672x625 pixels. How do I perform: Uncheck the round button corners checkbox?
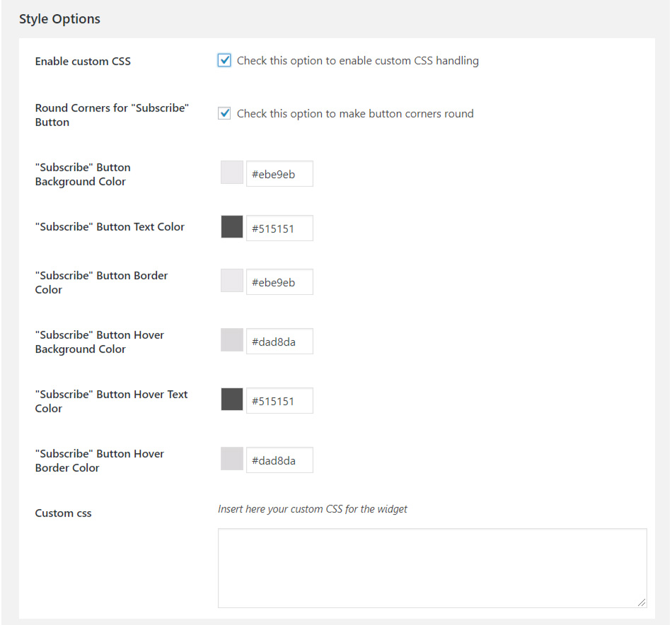coord(224,114)
